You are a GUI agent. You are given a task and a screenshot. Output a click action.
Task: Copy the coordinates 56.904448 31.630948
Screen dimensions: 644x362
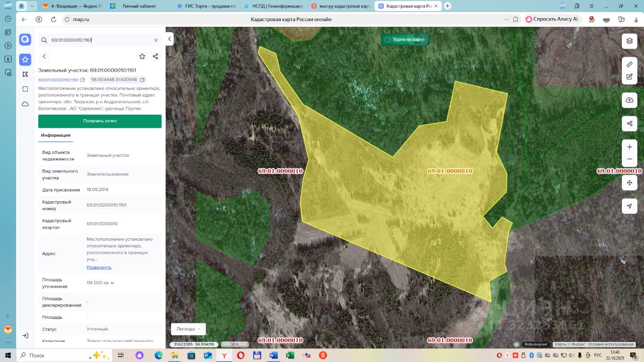pos(142,80)
